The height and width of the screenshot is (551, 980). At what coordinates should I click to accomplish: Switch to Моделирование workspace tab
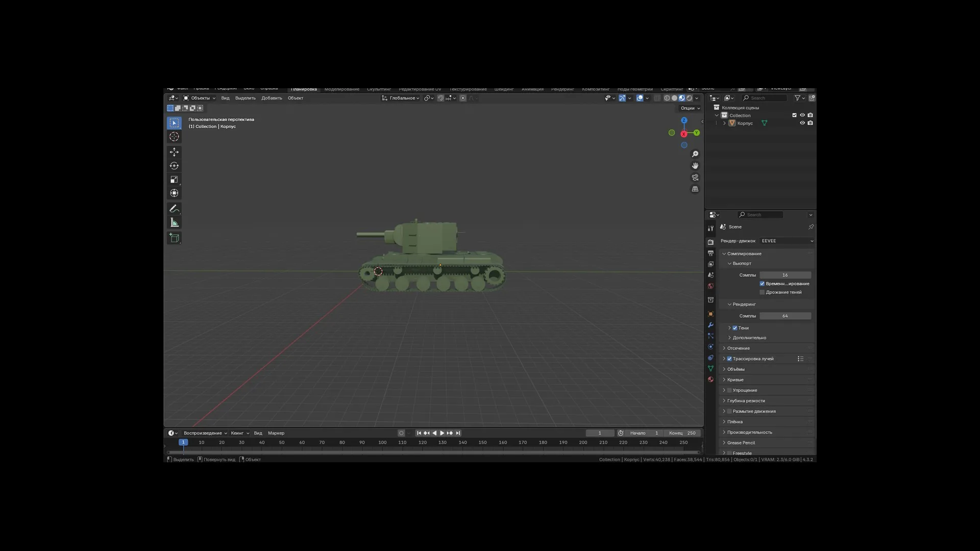click(x=341, y=89)
